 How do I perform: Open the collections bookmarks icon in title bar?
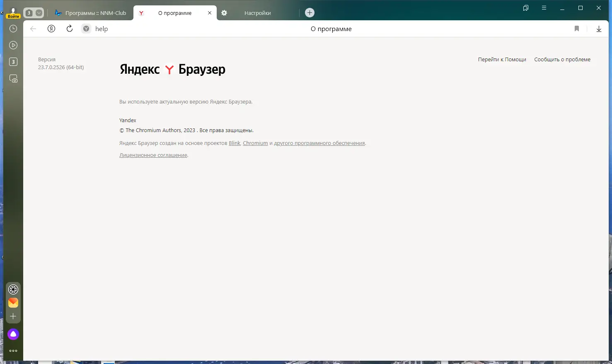(526, 8)
